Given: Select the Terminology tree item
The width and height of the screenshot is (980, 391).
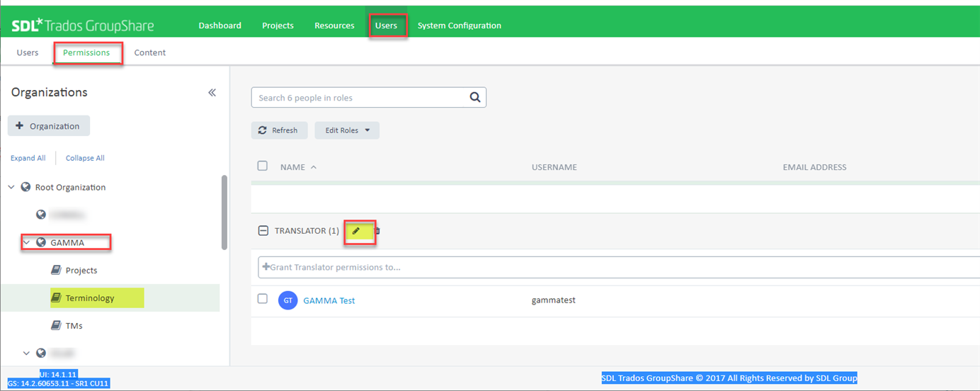Looking at the screenshot, I should tap(90, 298).
